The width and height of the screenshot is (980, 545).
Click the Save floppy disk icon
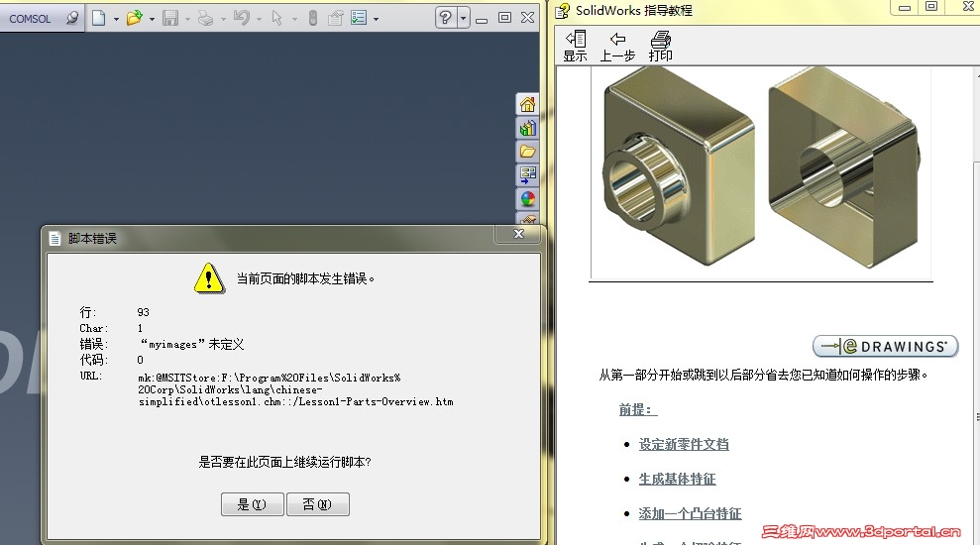pyautogui.click(x=170, y=18)
